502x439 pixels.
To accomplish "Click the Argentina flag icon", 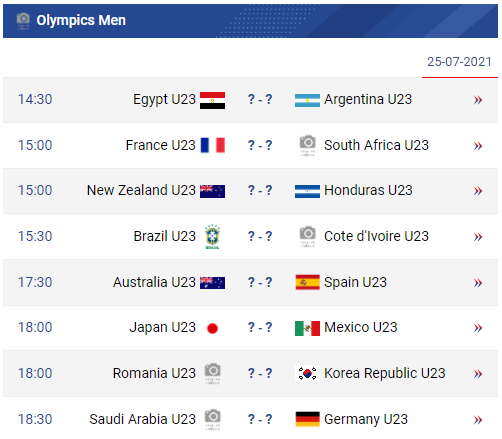I will (x=307, y=100).
